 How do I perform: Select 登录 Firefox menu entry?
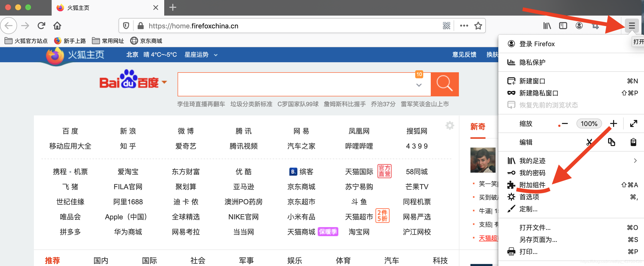571,44
